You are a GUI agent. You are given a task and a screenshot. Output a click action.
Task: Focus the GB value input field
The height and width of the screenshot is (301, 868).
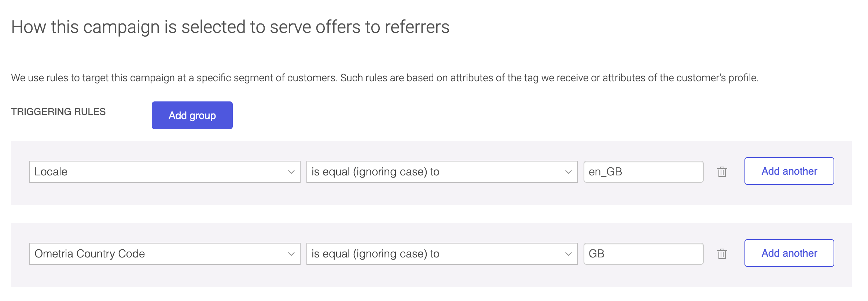click(643, 254)
